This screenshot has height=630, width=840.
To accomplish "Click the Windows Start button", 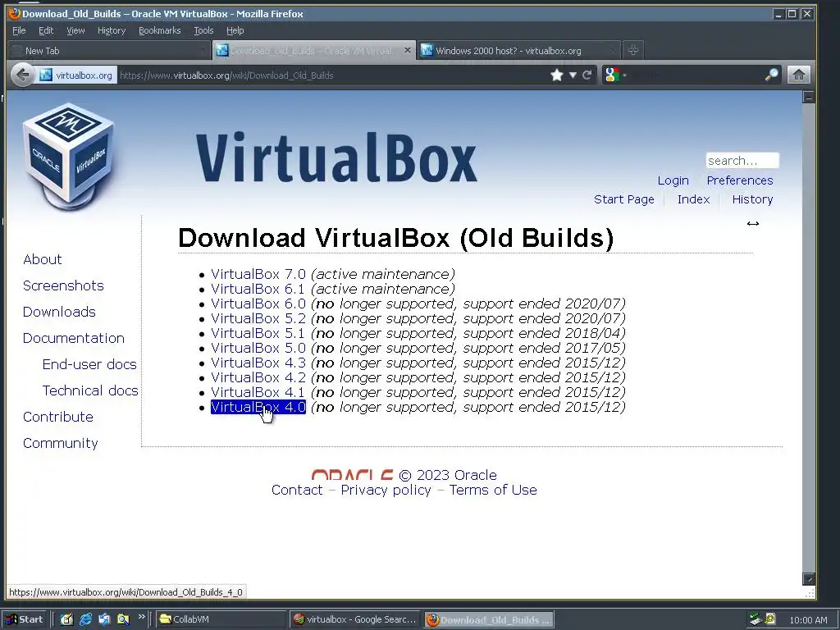I will [x=25, y=619].
